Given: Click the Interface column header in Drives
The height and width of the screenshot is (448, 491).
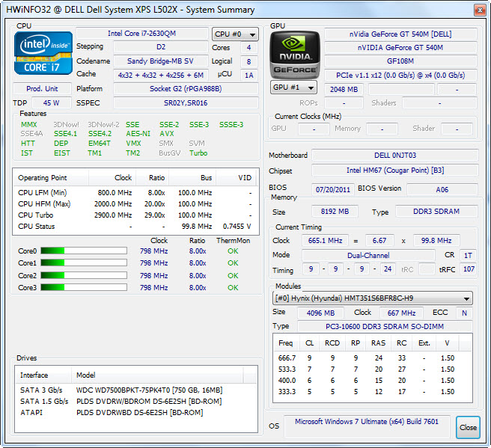Looking at the screenshot, I should 43,375.
